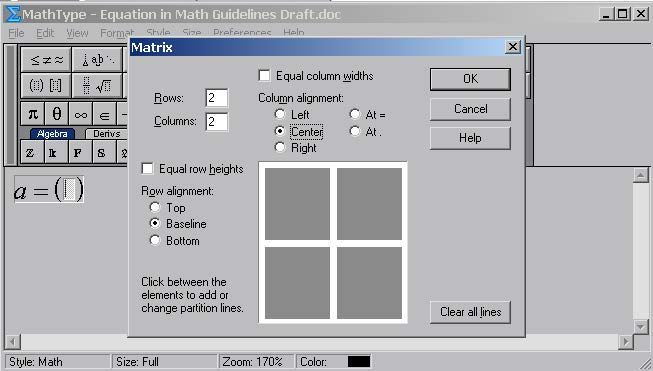Open the Format menu
The width and height of the screenshot is (653, 371).
click(117, 33)
